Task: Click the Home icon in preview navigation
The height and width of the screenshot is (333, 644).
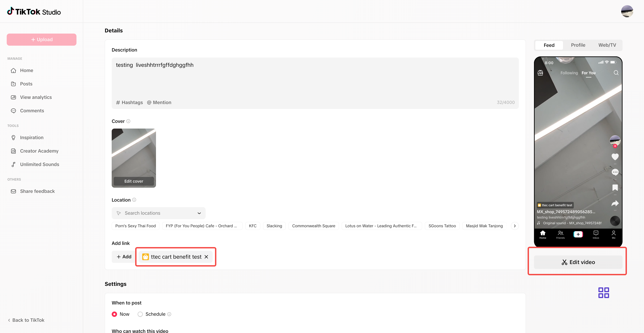Action: [x=543, y=234]
